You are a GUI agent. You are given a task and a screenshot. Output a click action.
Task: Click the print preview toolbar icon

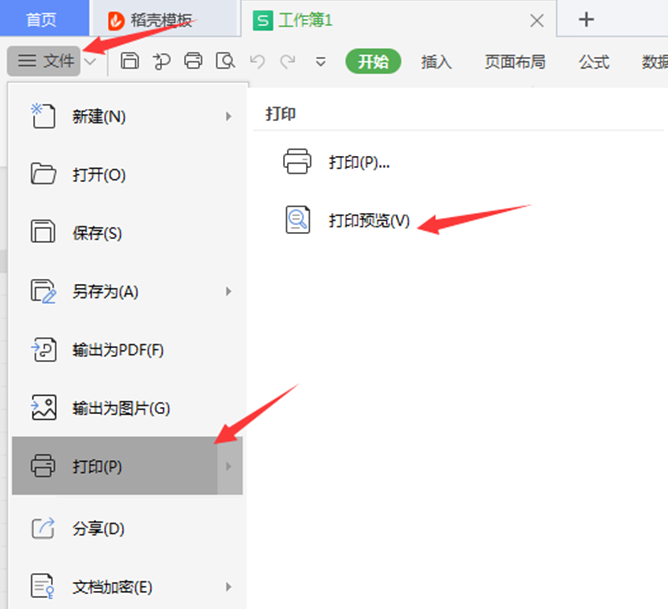tap(225, 61)
